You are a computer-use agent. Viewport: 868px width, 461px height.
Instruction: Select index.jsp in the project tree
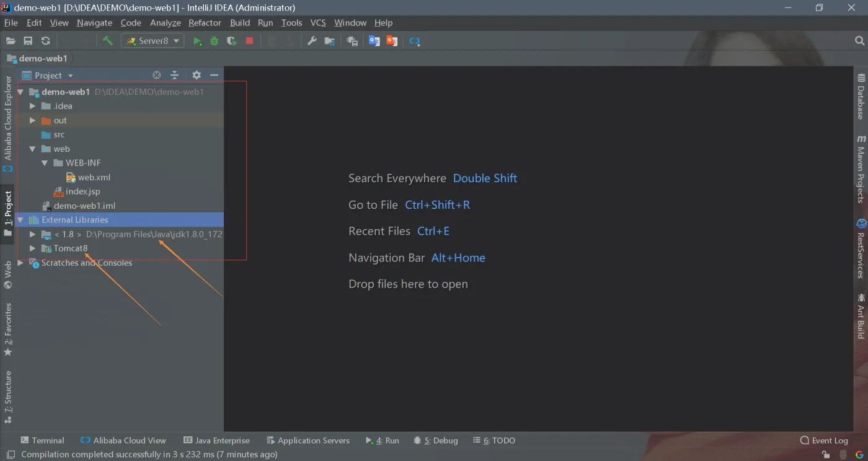(83, 191)
